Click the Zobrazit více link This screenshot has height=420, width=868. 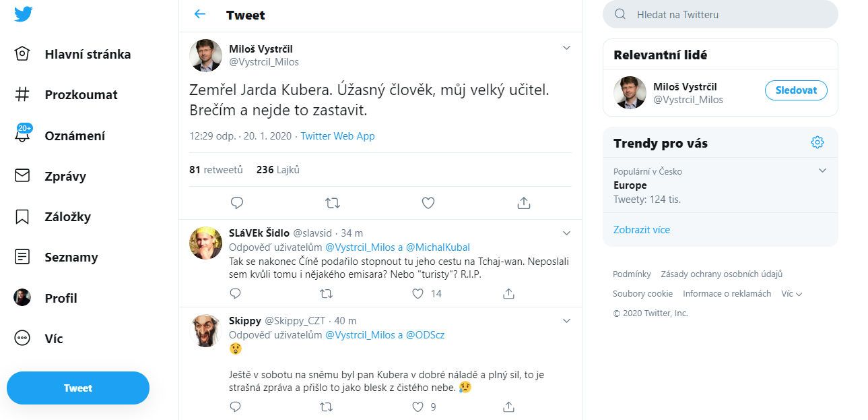click(642, 230)
